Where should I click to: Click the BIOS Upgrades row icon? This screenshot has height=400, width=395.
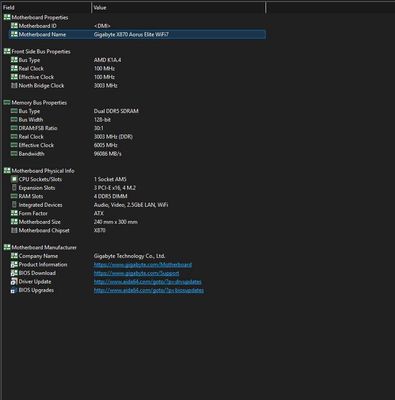click(x=14, y=290)
